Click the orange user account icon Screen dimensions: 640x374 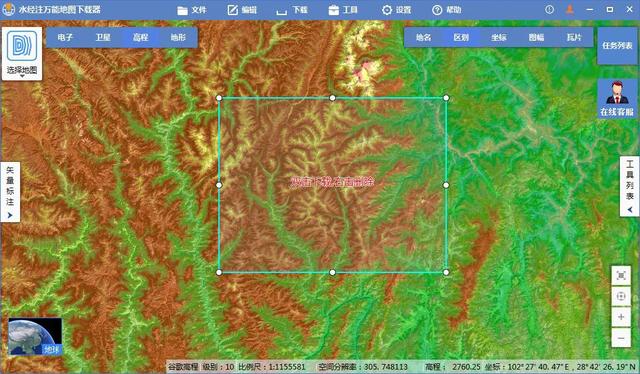(x=570, y=9)
